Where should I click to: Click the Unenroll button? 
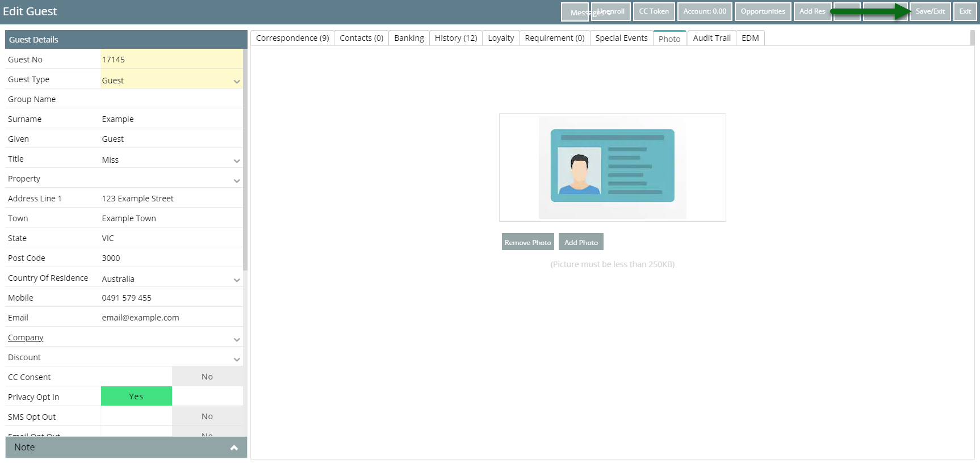tap(611, 11)
